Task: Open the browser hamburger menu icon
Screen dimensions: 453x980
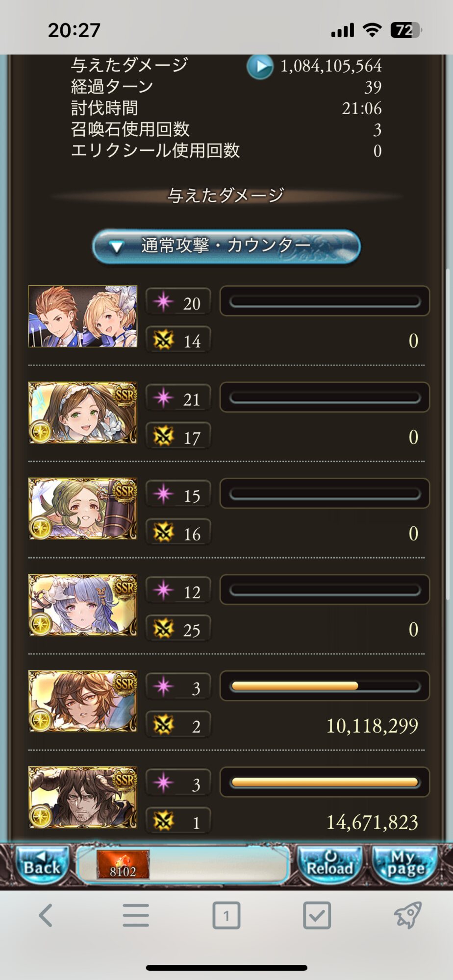Action: 136,915
